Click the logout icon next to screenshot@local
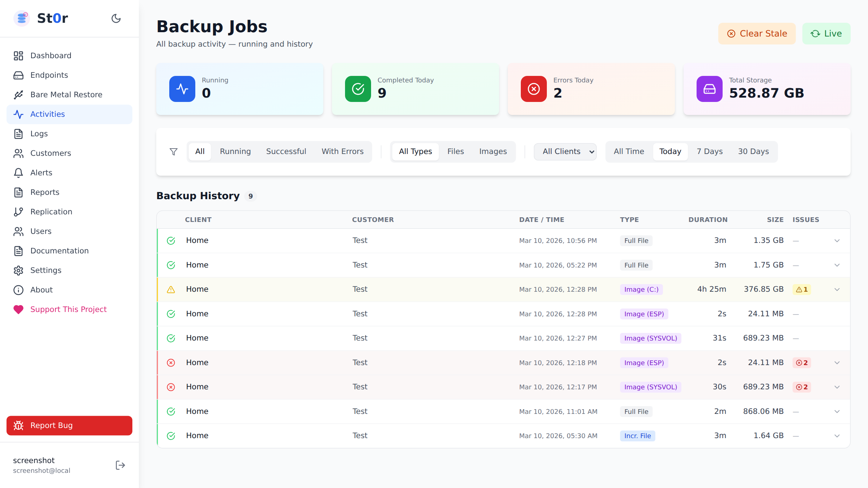This screenshot has width=868, height=488. [x=120, y=465]
